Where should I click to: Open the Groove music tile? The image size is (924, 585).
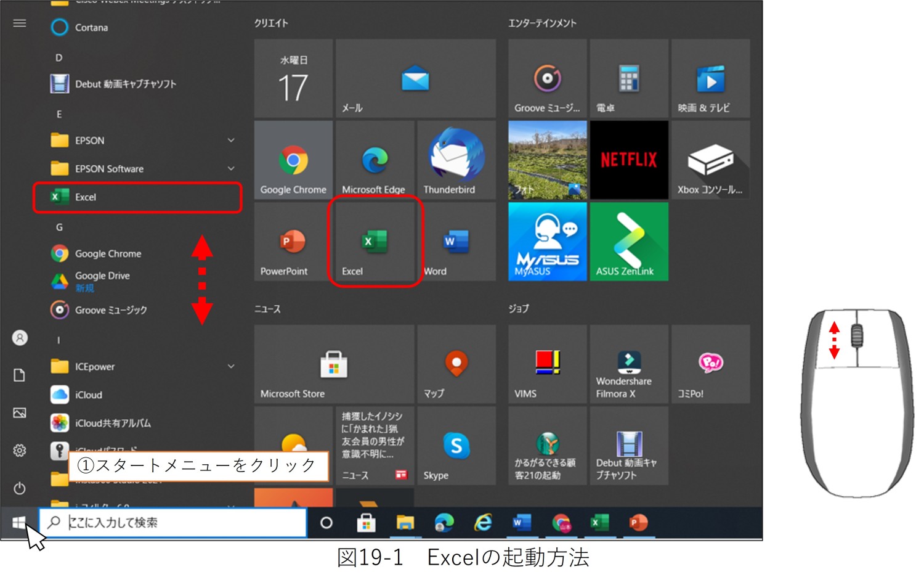point(548,78)
